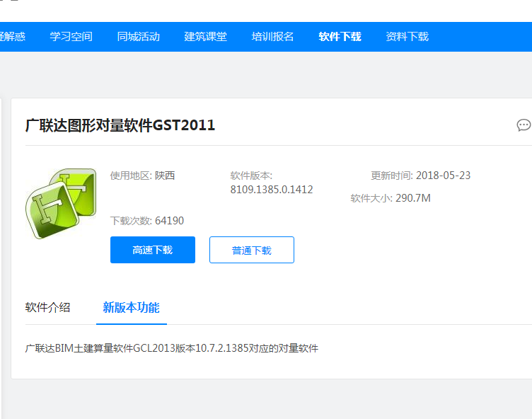Click the update date 2018-05-23
This screenshot has width=532, height=419.
click(x=443, y=176)
